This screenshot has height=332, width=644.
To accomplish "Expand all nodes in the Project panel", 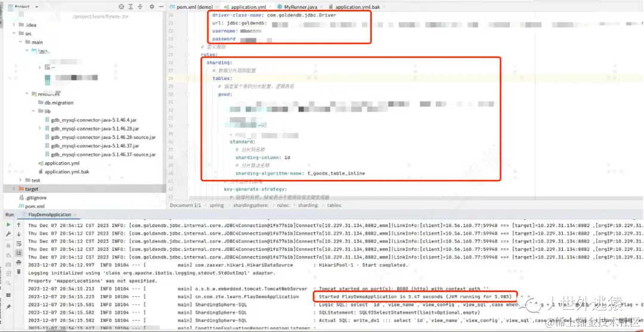I will pos(131,7).
